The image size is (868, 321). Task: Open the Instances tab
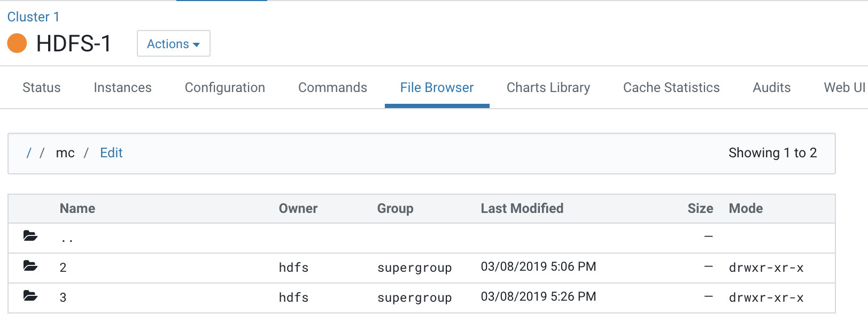(122, 88)
